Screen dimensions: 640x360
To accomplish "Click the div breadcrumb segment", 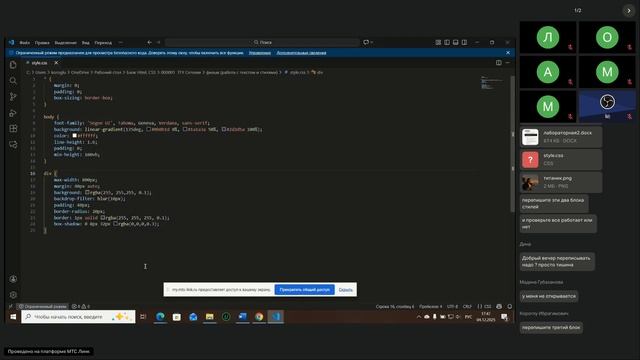I will click(318, 72).
